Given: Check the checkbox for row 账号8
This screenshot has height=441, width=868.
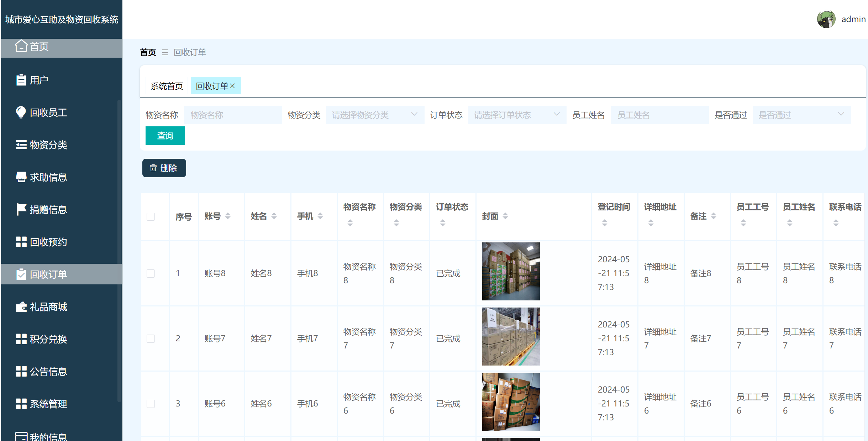Looking at the screenshot, I should (x=151, y=273).
